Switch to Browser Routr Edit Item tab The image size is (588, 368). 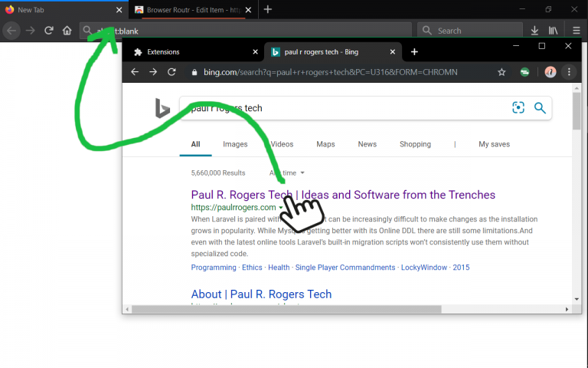[x=193, y=10]
